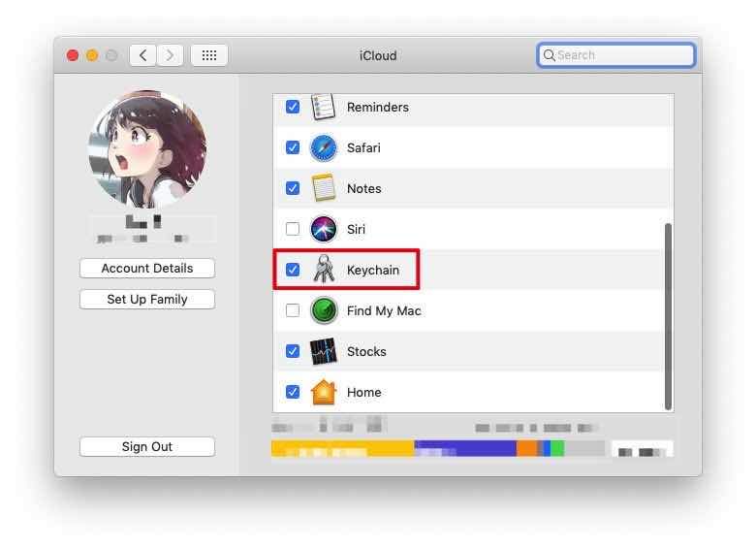The width and height of the screenshot is (756, 548).
Task: Click the Reminders app icon
Action: point(323,107)
